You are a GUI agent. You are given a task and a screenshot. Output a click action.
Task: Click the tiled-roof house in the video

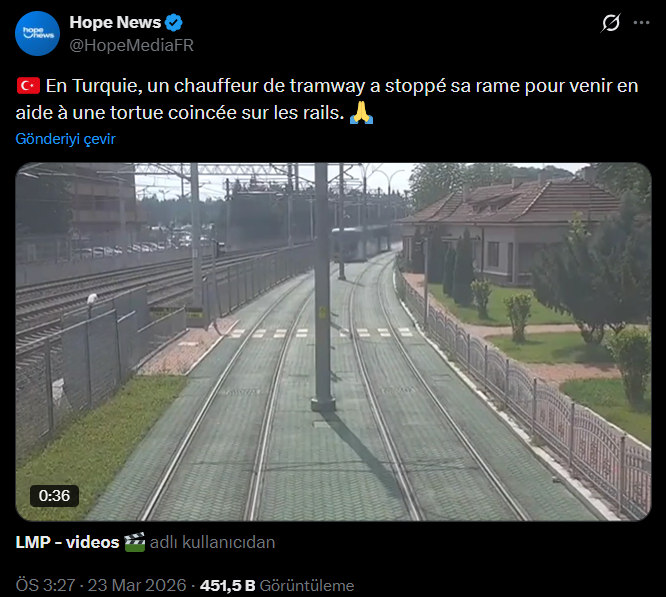[512, 227]
